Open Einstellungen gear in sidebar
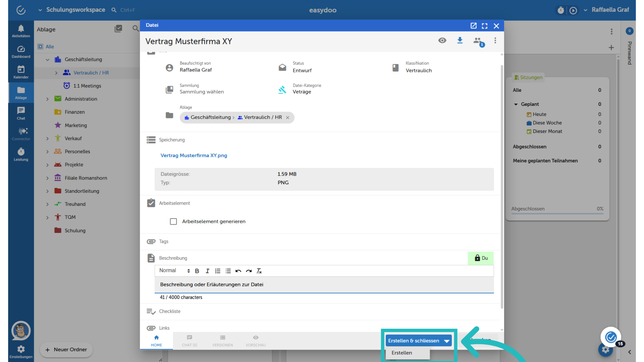The width and height of the screenshot is (644, 362). tap(21, 352)
